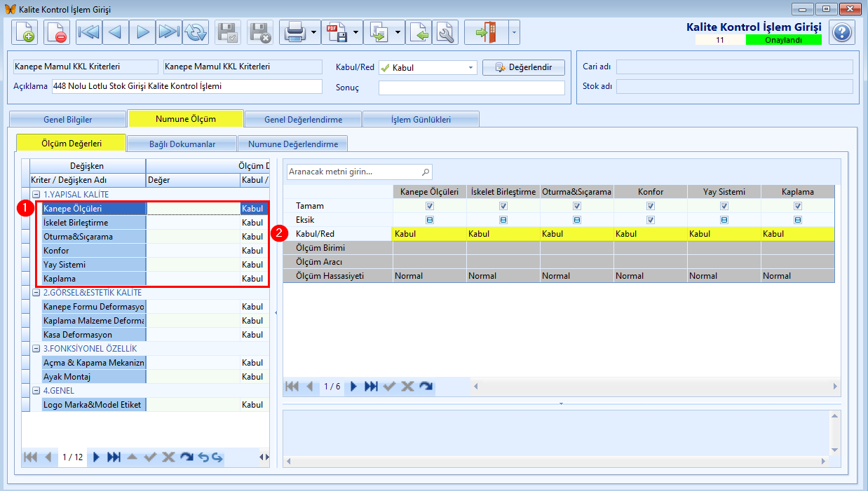Click the copy documents toolbar icon

(379, 32)
